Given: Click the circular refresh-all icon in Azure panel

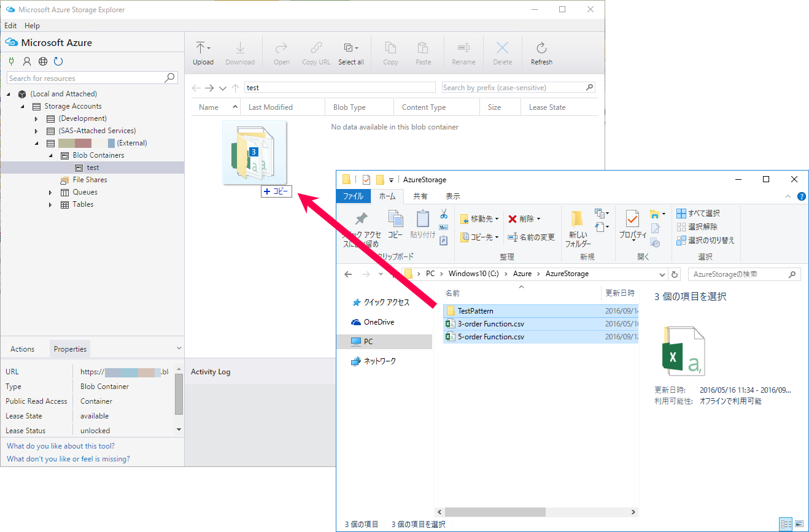Looking at the screenshot, I should (58, 61).
